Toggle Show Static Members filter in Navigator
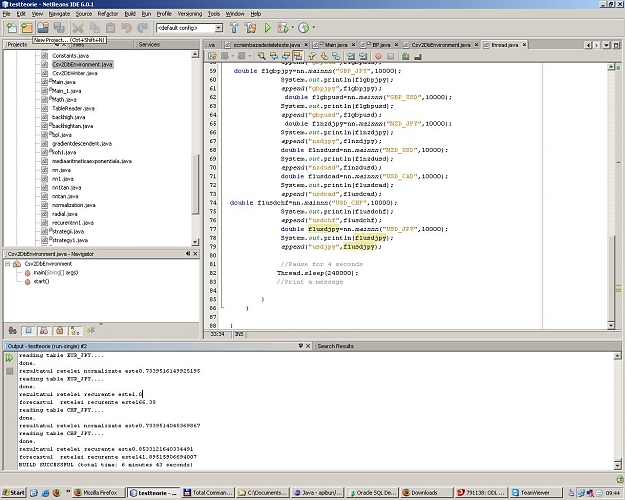This screenshot has width=625, height=500. pos(44,331)
